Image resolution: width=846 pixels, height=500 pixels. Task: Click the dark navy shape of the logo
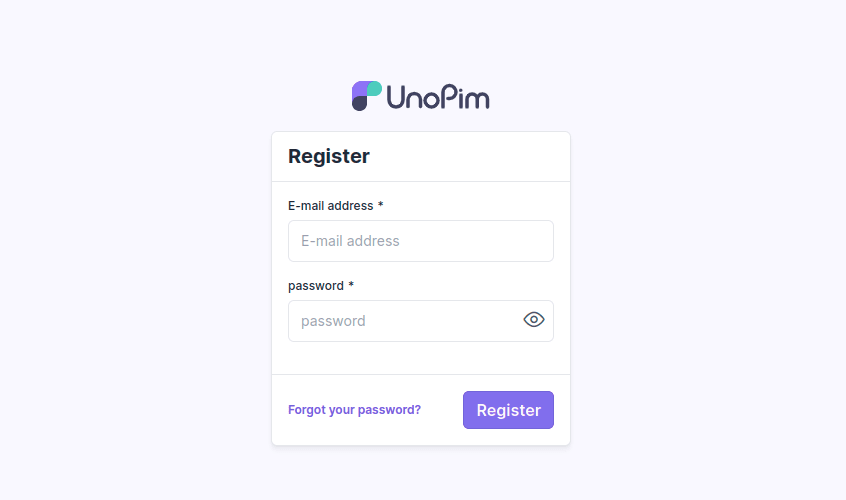(x=359, y=104)
